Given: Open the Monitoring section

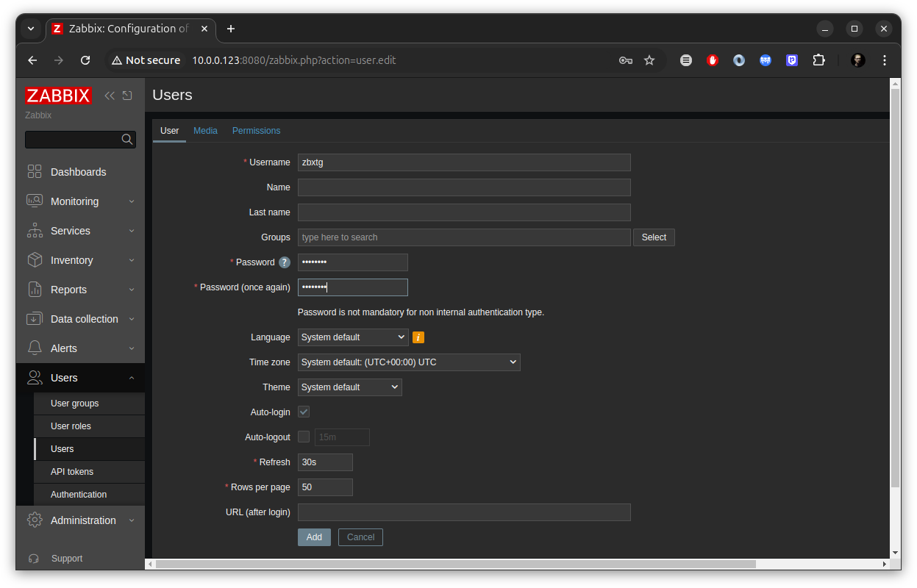Looking at the screenshot, I should pos(75,201).
